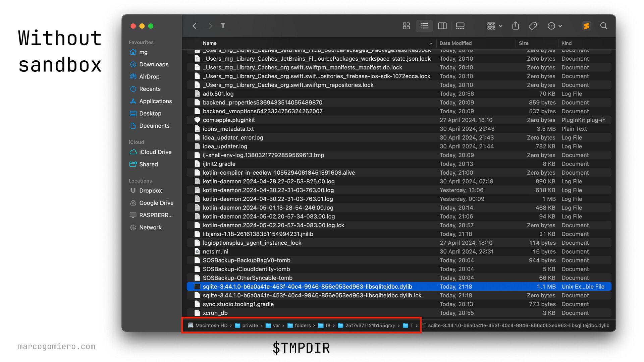Image resolution: width=644 pixels, height=362 pixels.
Task: Select kotlin-daemon.2024-04-29.22-52-53-825.00.log
Action: 399,181
